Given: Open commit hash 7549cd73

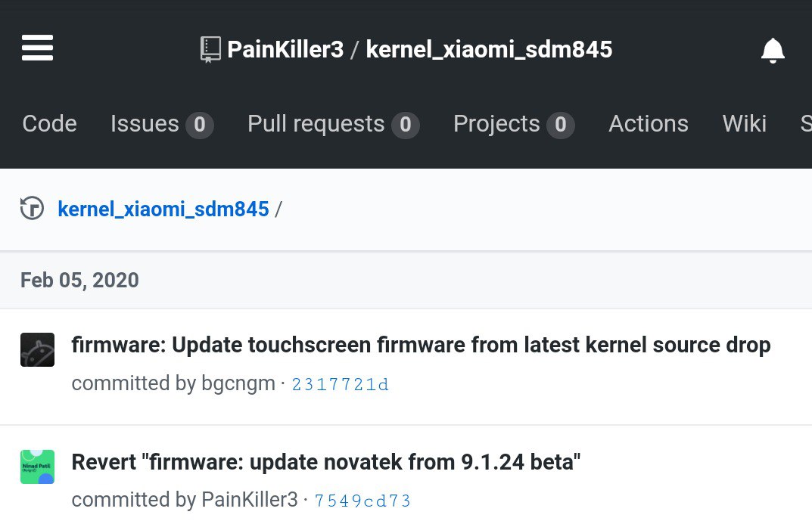Looking at the screenshot, I should 362,501.
